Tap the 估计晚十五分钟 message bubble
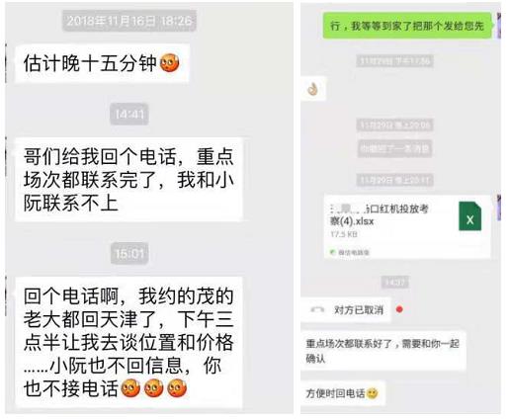Viewport: 509px width, 420px height. click(x=103, y=63)
